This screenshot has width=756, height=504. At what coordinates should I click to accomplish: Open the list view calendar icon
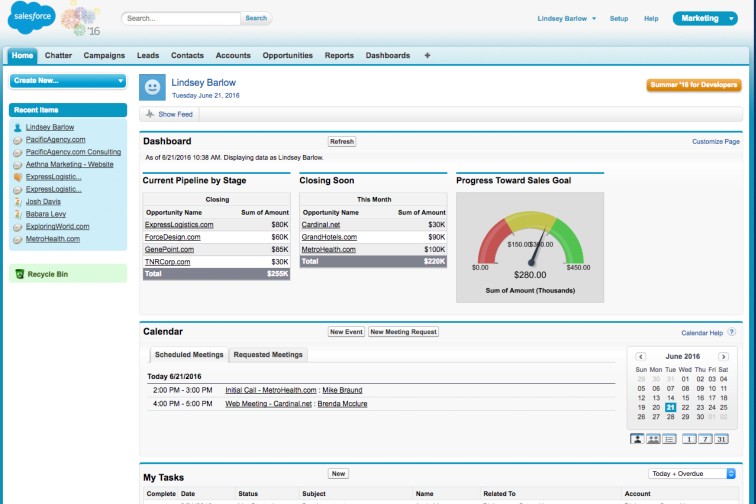coord(669,439)
